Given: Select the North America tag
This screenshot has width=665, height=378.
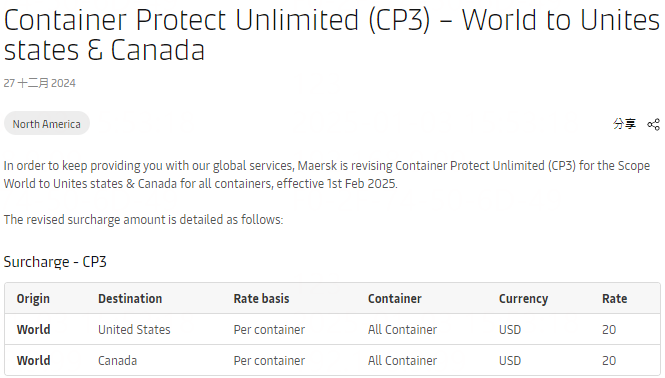Looking at the screenshot, I should pyautogui.click(x=47, y=124).
